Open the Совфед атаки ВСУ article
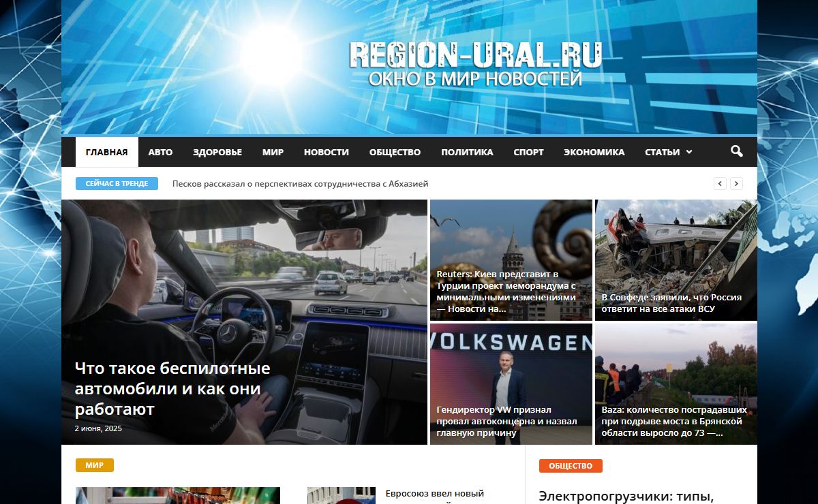Screen dimensions: 818x504 tap(671, 303)
